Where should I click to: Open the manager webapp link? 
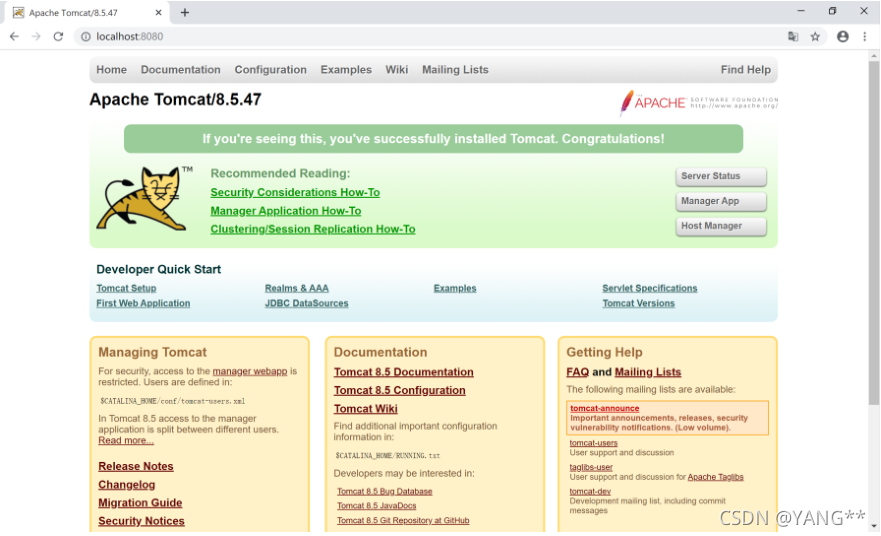click(249, 371)
